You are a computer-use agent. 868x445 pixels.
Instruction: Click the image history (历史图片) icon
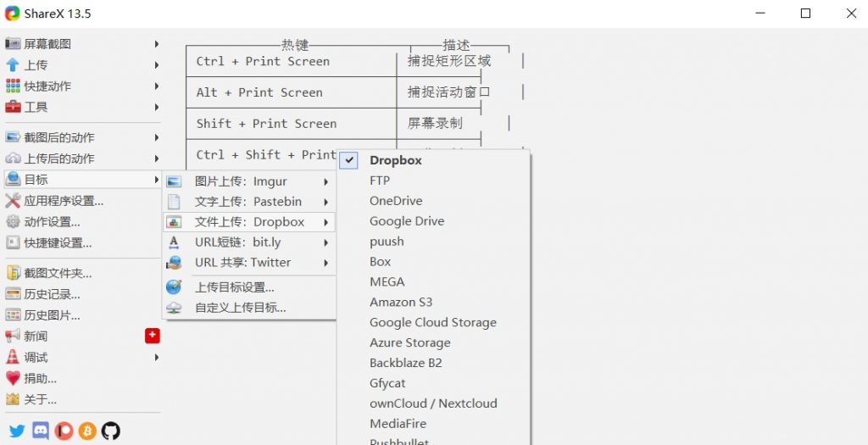(13, 315)
